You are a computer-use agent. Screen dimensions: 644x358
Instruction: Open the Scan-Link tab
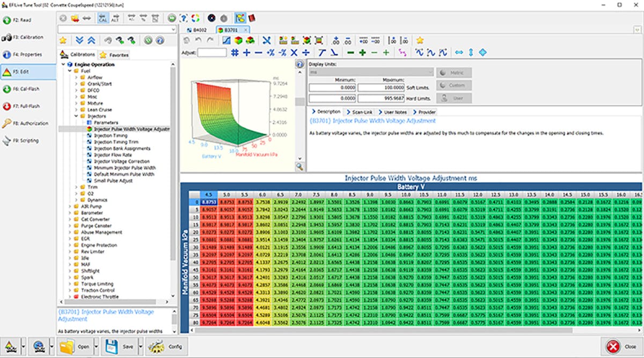[361, 112]
